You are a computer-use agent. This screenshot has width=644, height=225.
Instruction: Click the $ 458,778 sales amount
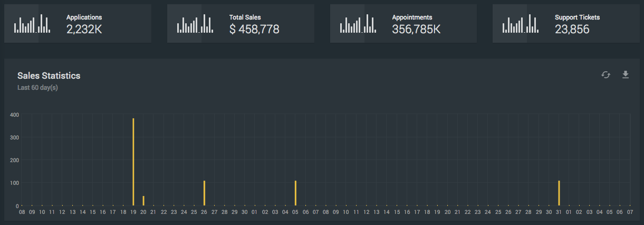(x=254, y=30)
